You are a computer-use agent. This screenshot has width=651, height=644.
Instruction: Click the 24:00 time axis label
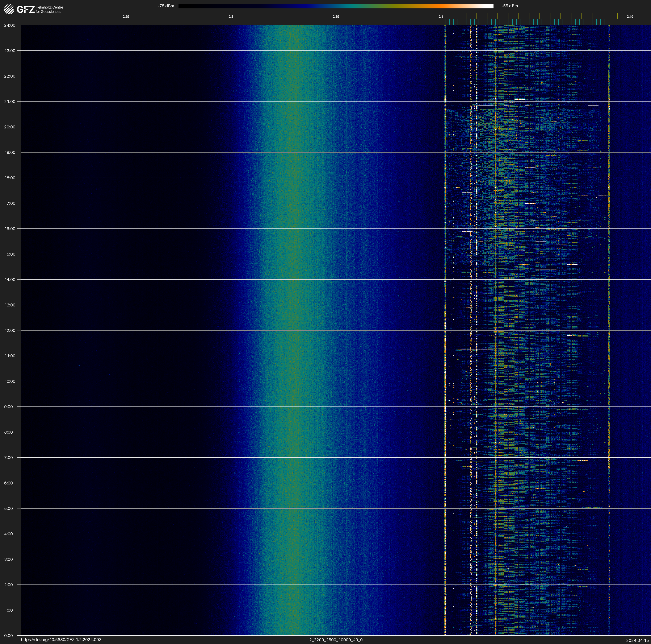(10, 25)
